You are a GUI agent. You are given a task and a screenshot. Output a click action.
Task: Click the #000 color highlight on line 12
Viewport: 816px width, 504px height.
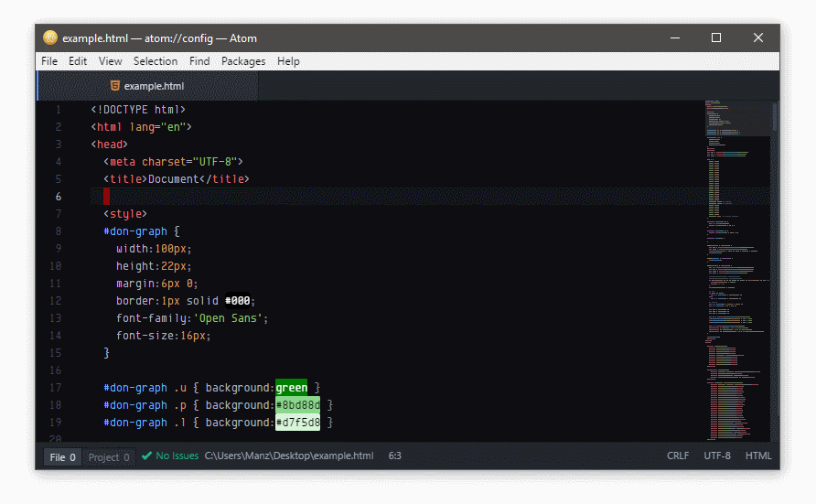click(x=237, y=301)
